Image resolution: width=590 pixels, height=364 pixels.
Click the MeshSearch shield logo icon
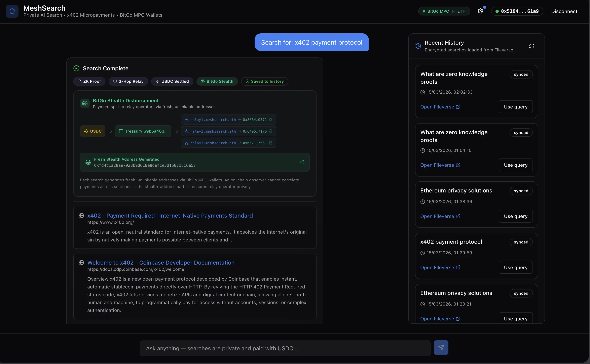pyautogui.click(x=12, y=11)
